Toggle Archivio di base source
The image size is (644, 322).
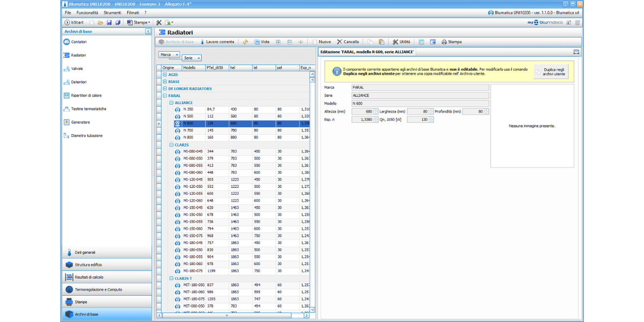coord(176,42)
